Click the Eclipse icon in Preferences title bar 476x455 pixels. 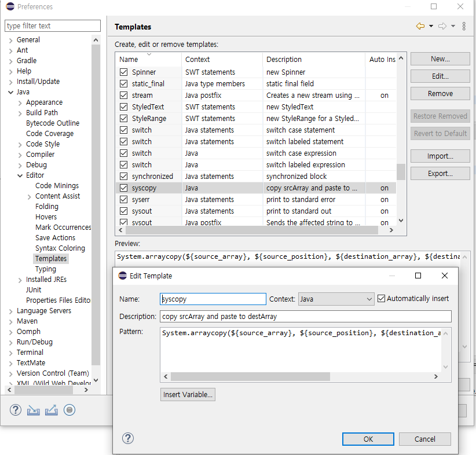coord(10,6)
